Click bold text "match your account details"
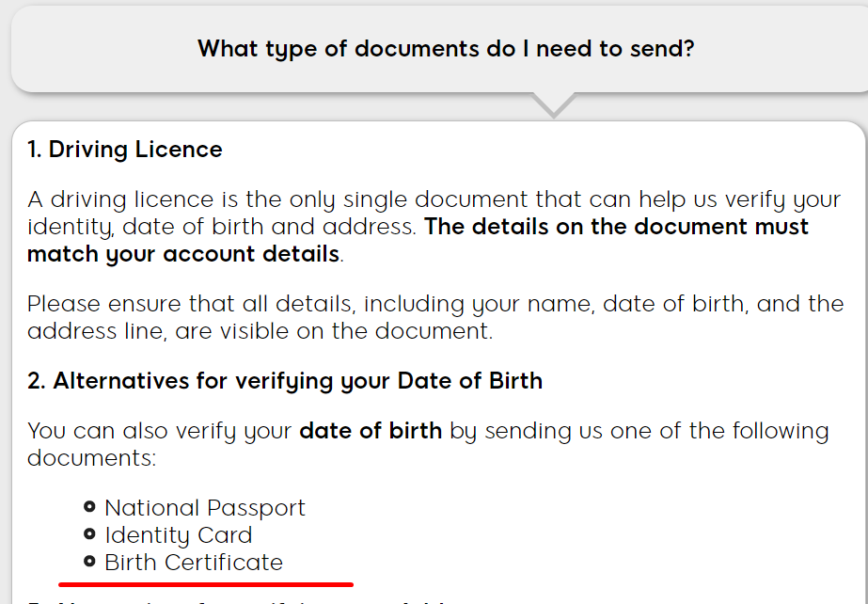The width and height of the screenshot is (868, 604). 183,254
